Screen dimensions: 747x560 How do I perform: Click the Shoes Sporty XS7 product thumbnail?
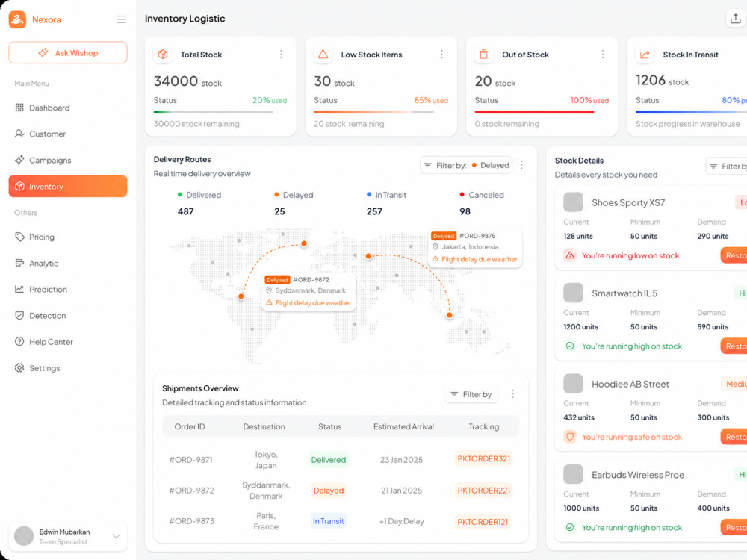pos(573,202)
